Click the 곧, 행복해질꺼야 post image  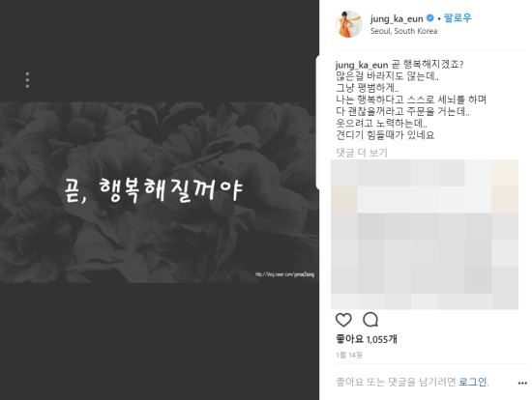pyautogui.click(x=160, y=192)
